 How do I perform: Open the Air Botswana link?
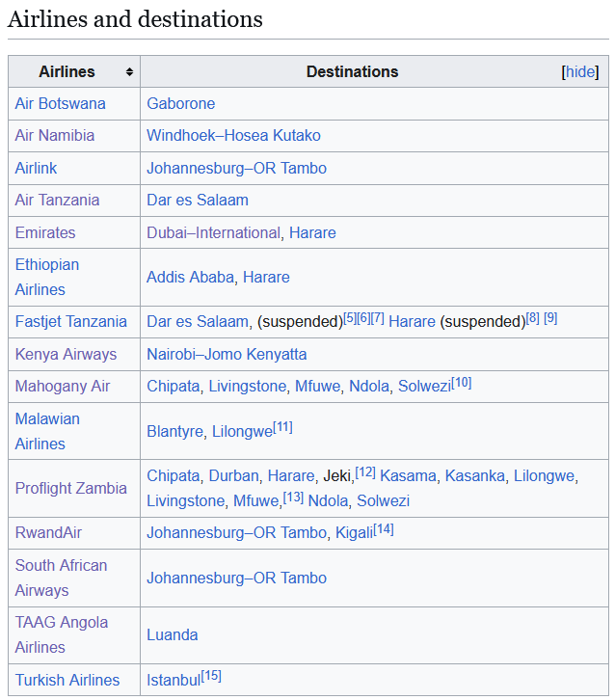[61, 103]
